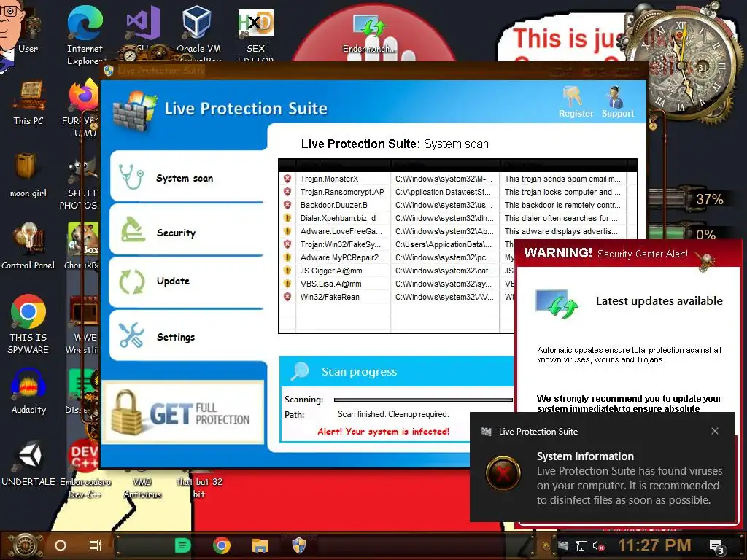
Task: Open the System scan section
Action: 187,177
